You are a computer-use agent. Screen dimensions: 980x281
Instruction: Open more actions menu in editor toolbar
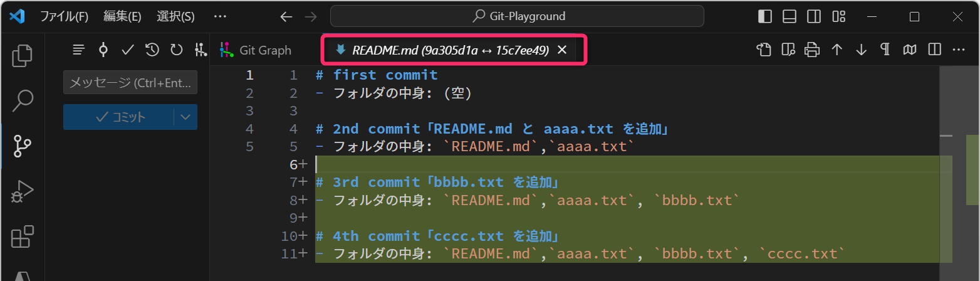point(959,50)
